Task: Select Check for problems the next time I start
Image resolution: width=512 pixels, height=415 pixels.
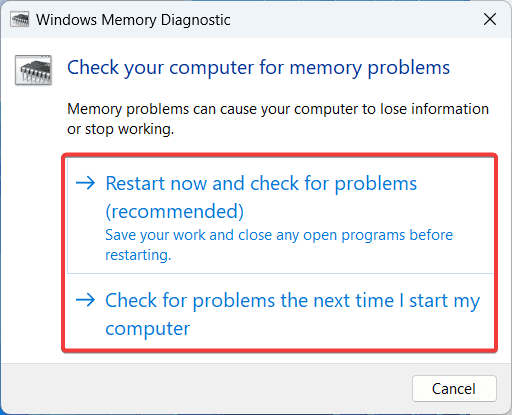Action: [x=280, y=312]
